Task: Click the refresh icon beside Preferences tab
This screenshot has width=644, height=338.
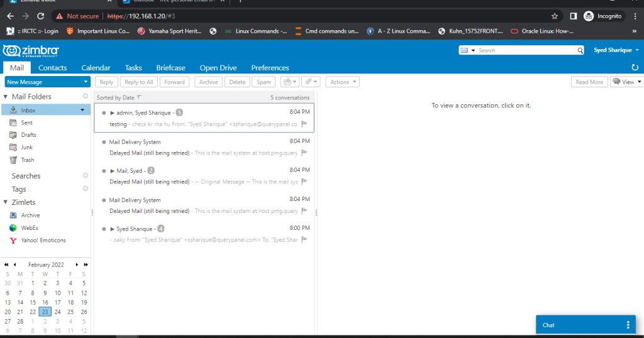Action: pyautogui.click(x=635, y=67)
